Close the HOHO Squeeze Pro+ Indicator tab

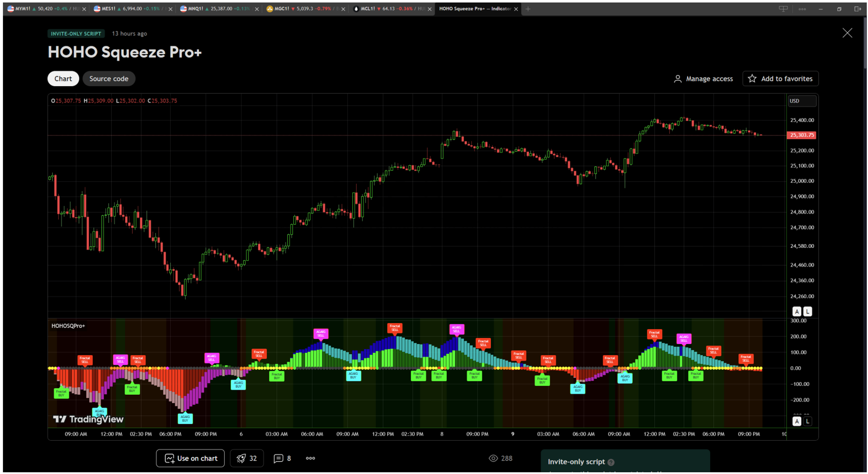click(516, 9)
